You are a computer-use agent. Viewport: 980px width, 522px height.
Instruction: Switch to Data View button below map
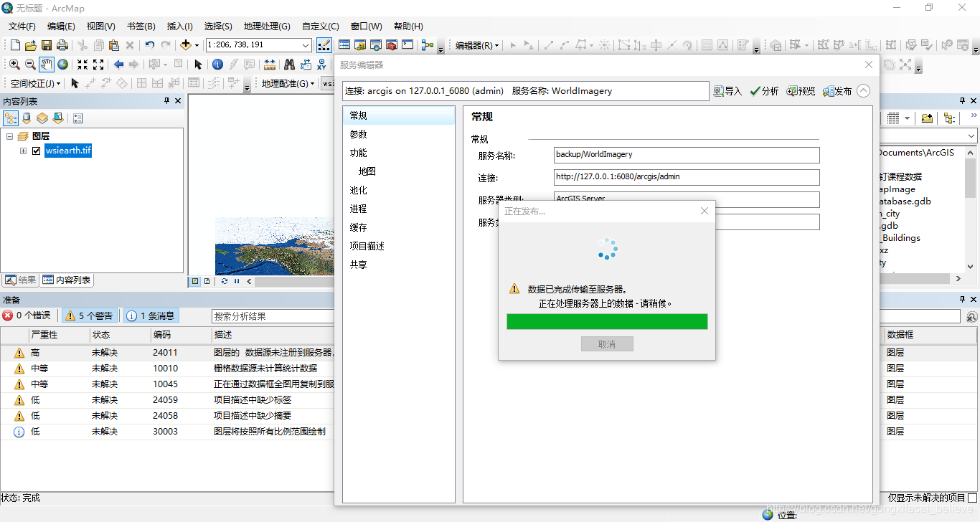[x=195, y=281]
